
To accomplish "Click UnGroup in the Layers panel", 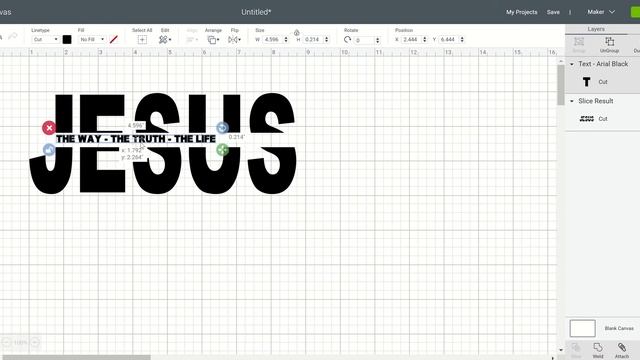I will pyautogui.click(x=609, y=45).
